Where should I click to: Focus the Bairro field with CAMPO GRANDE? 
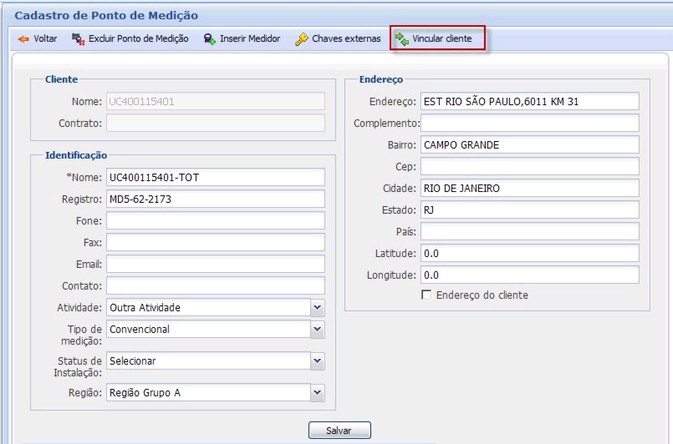(x=529, y=145)
